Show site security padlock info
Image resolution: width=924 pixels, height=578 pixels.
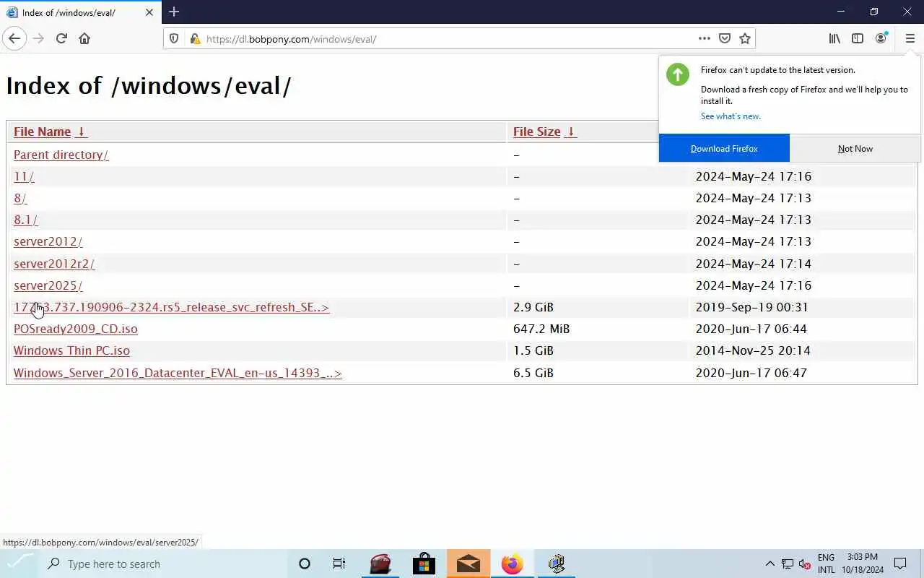tap(194, 38)
